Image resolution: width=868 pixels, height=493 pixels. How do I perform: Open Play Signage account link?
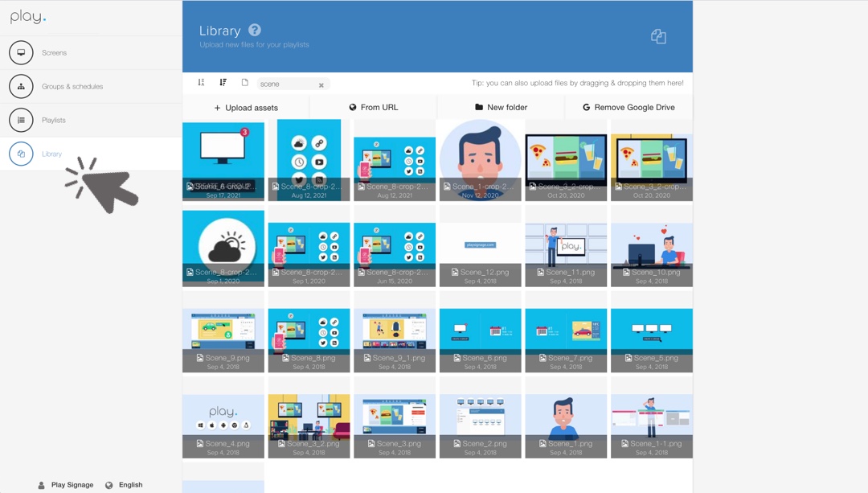(x=72, y=485)
